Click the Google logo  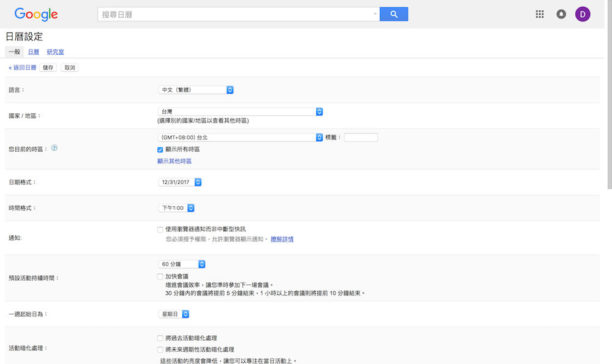click(35, 13)
